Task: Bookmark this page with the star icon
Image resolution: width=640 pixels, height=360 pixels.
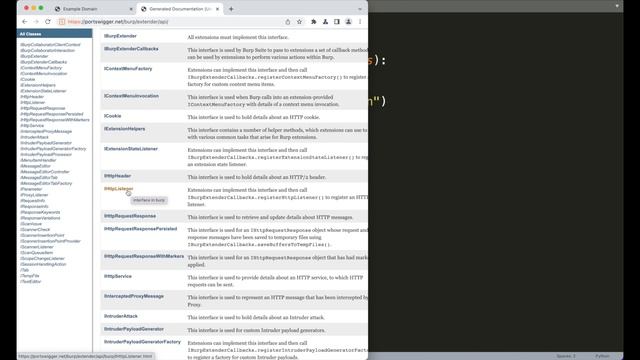Action: [299, 22]
